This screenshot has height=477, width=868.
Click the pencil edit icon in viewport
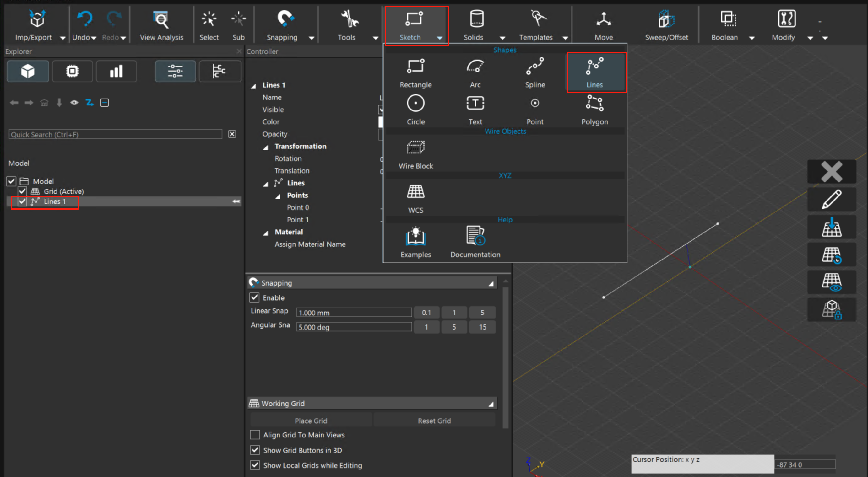[831, 199]
